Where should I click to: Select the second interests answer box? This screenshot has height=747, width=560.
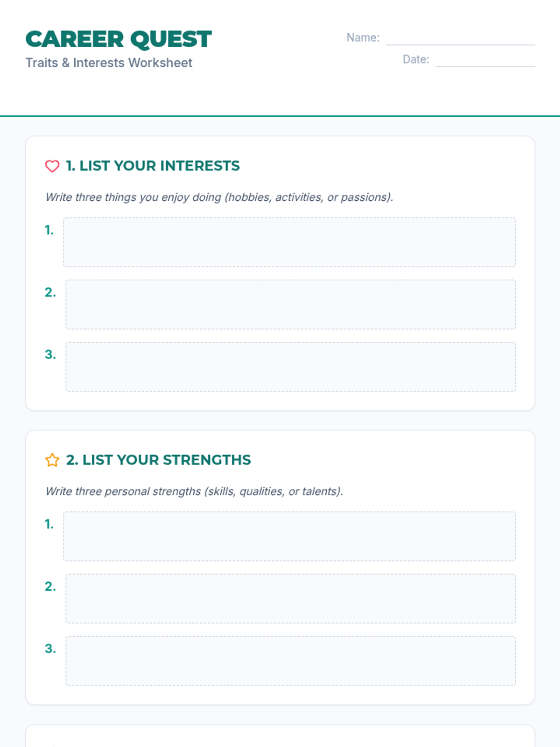pyautogui.click(x=290, y=304)
